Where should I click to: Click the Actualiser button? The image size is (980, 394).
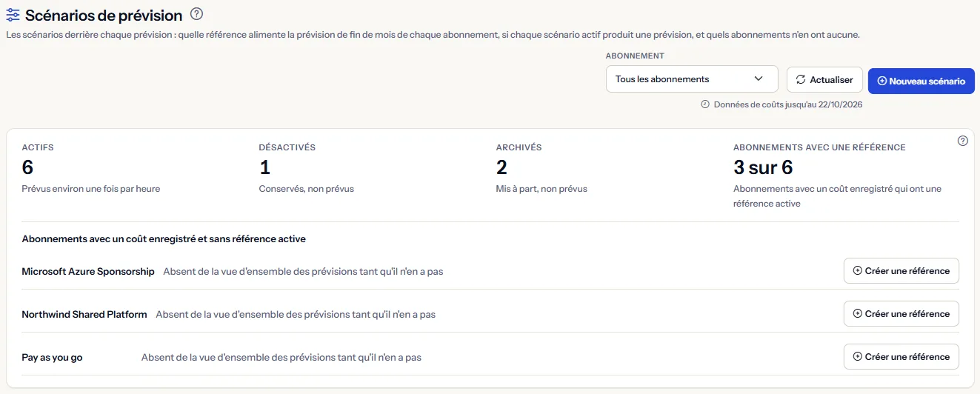click(x=824, y=79)
